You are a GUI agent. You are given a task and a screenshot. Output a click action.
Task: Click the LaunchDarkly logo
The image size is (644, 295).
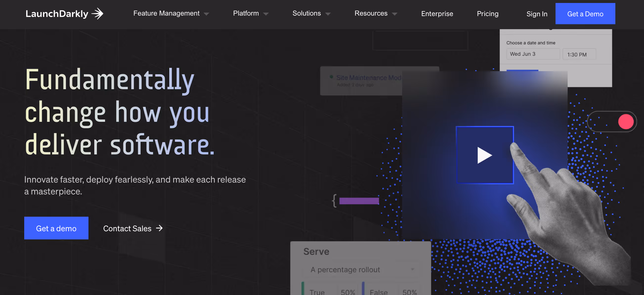[x=64, y=14]
